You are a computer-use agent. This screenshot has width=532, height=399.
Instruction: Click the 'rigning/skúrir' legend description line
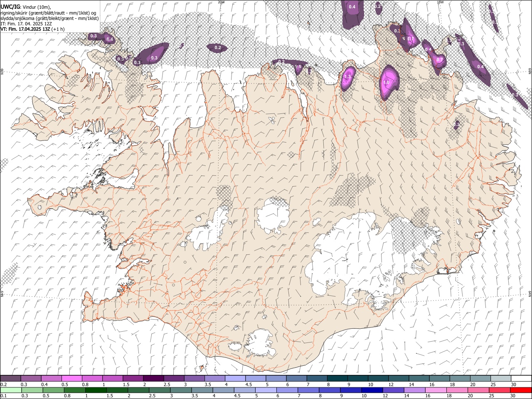tap(49, 13)
